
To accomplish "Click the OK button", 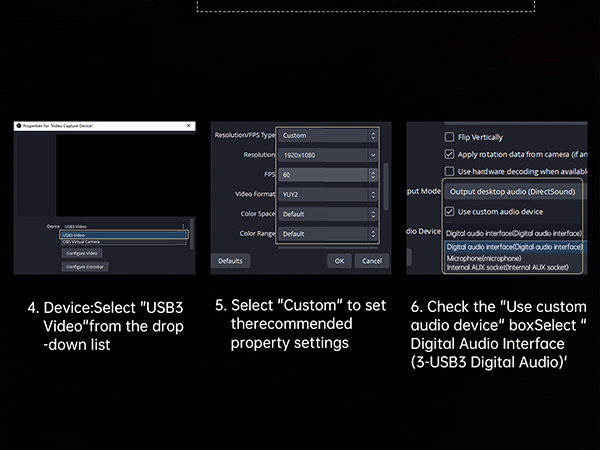I will [x=339, y=261].
